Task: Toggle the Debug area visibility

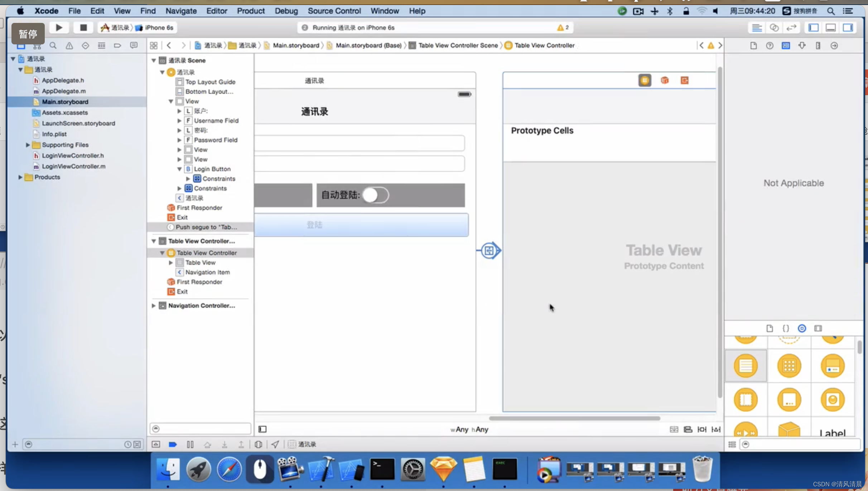Action: [x=830, y=28]
